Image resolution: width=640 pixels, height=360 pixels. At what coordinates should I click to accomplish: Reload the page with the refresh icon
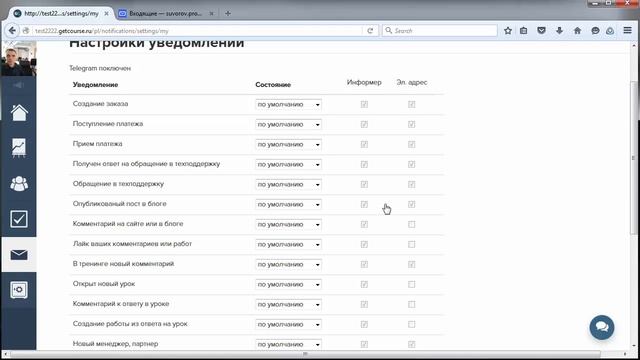pos(370,31)
